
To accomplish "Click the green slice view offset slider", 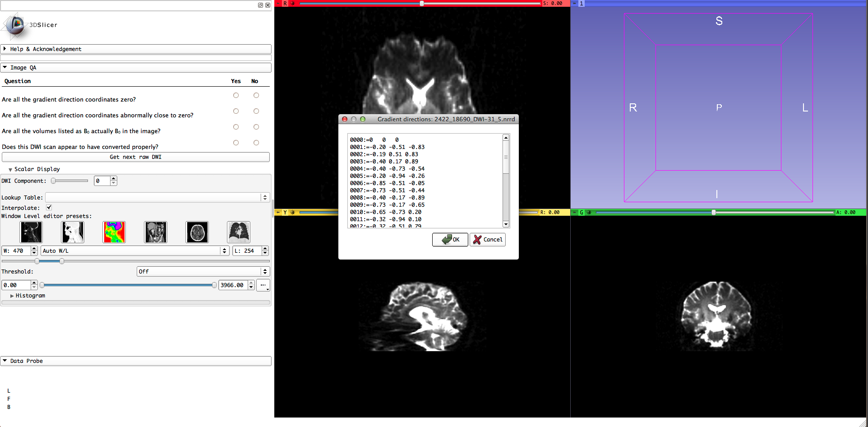I will click(714, 212).
